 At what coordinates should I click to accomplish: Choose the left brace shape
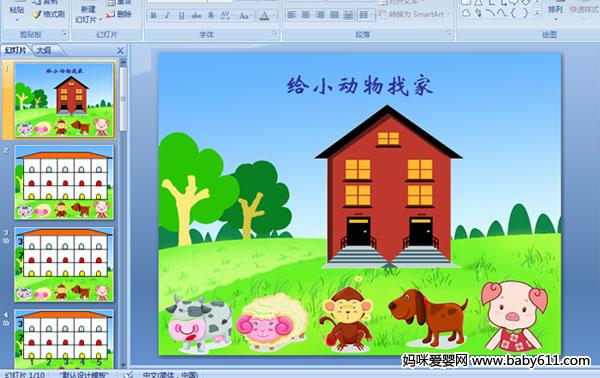pyautogui.click(x=513, y=13)
